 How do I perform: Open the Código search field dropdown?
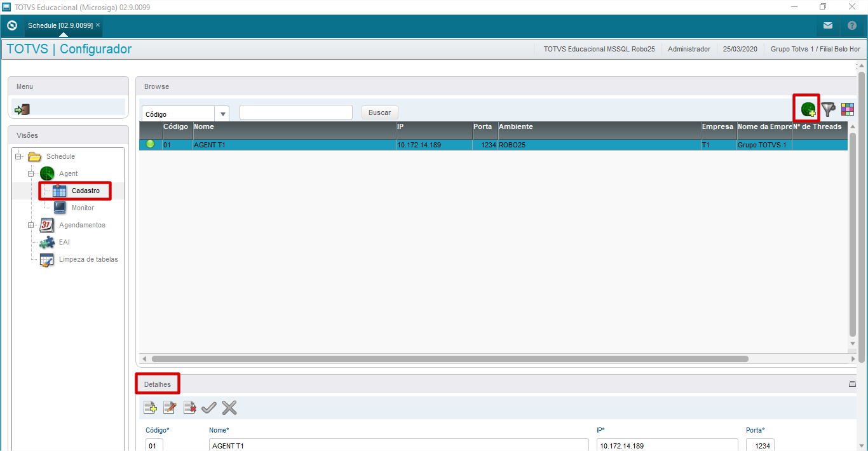[x=222, y=114]
